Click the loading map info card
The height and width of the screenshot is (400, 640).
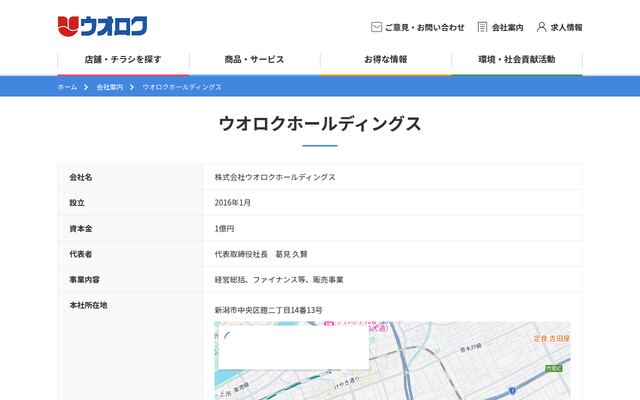pos(294,347)
